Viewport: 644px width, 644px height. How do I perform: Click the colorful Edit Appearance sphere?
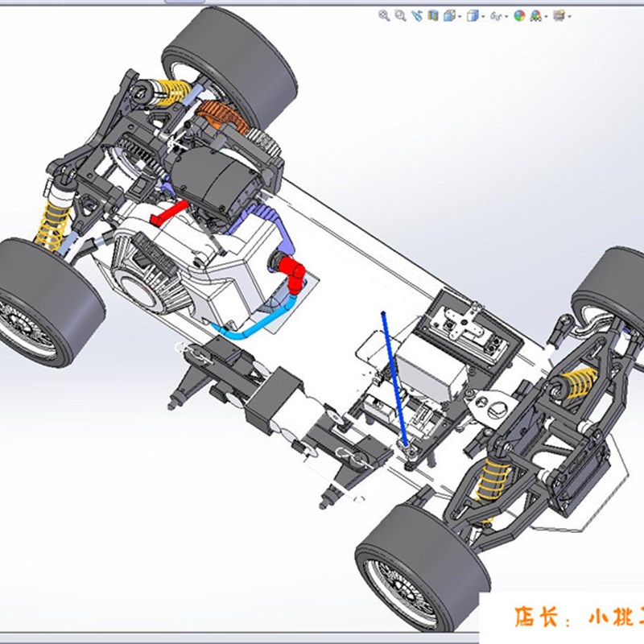(520, 14)
